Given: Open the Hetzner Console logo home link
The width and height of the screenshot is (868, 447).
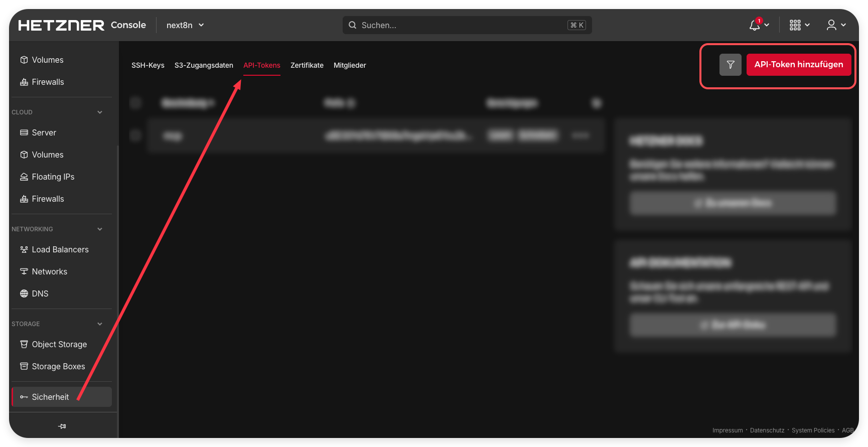Looking at the screenshot, I should (x=82, y=25).
